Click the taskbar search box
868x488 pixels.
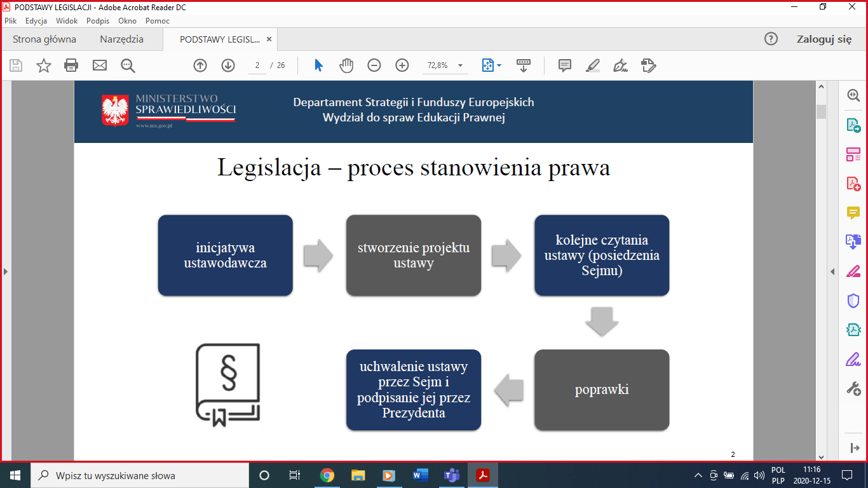pos(140,475)
